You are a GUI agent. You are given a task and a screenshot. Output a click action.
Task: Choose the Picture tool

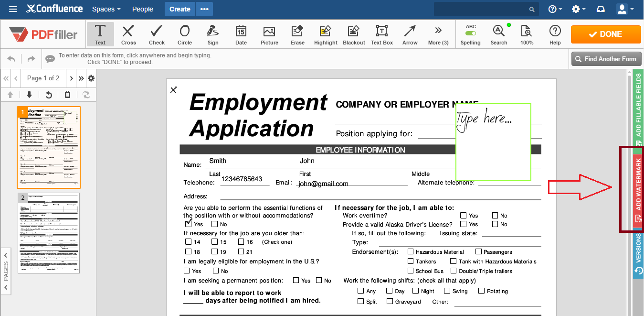point(269,34)
